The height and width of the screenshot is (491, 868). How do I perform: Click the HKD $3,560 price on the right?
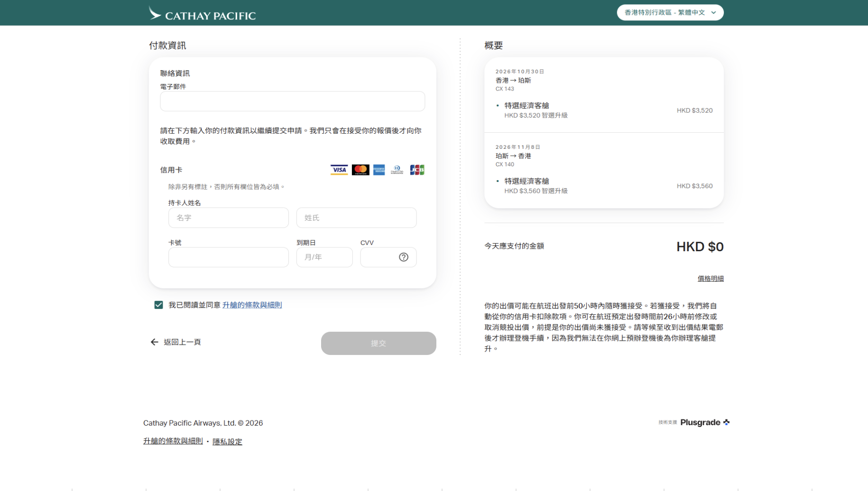[x=694, y=186]
